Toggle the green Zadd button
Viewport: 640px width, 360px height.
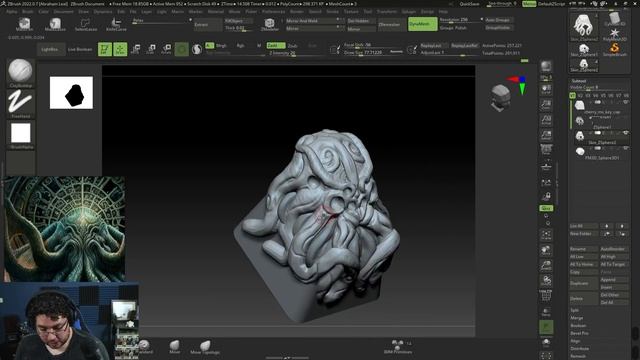pyautogui.click(x=276, y=45)
